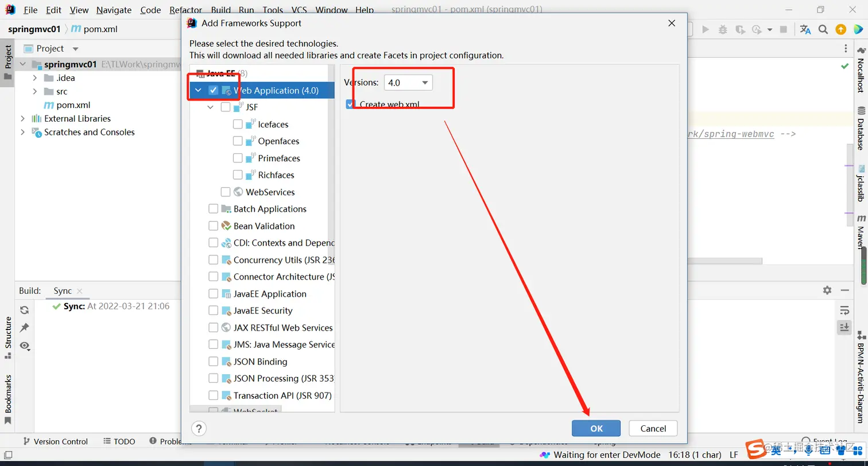868x466 pixels.
Task: Click the Reload sync icon in Build panel
Action: [x=24, y=310]
